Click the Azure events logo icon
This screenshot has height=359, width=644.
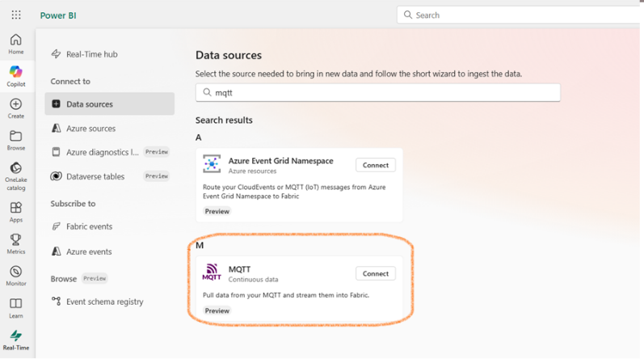[57, 251]
